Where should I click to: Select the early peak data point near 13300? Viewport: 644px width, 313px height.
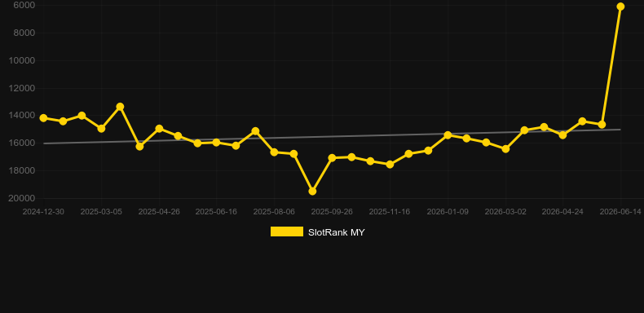click(121, 107)
